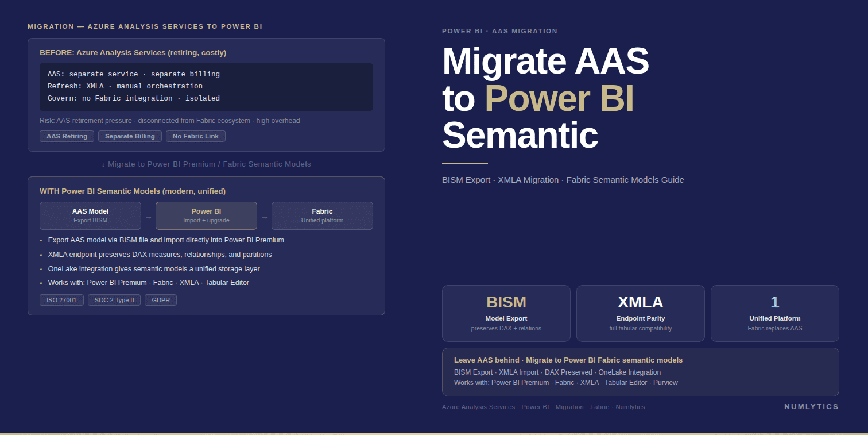Click the 'AAS: separate service' code line

point(134,74)
